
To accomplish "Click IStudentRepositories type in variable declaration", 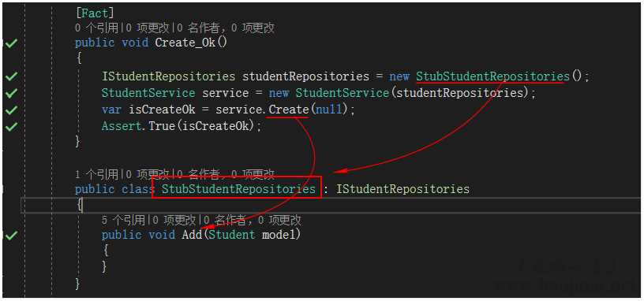I will click(x=168, y=76).
